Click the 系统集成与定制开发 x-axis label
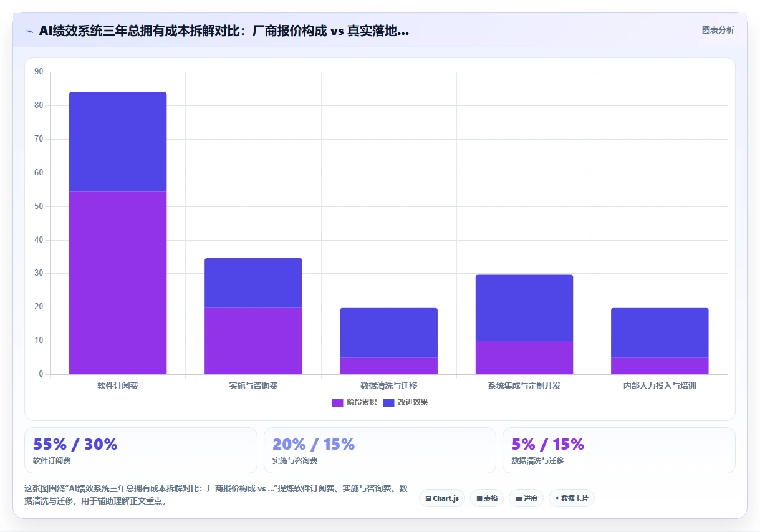The height and width of the screenshot is (532, 760). point(524,385)
